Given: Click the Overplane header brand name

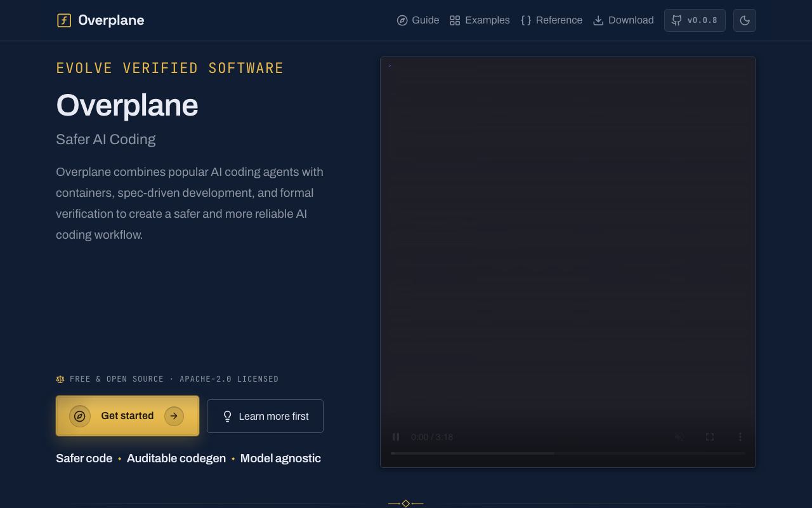Looking at the screenshot, I should (111, 20).
